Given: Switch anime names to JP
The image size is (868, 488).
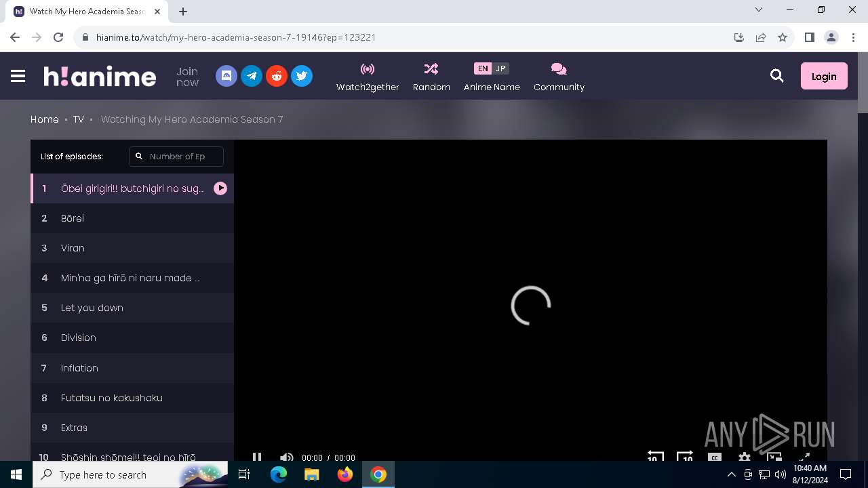Looking at the screenshot, I should pyautogui.click(x=500, y=68).
